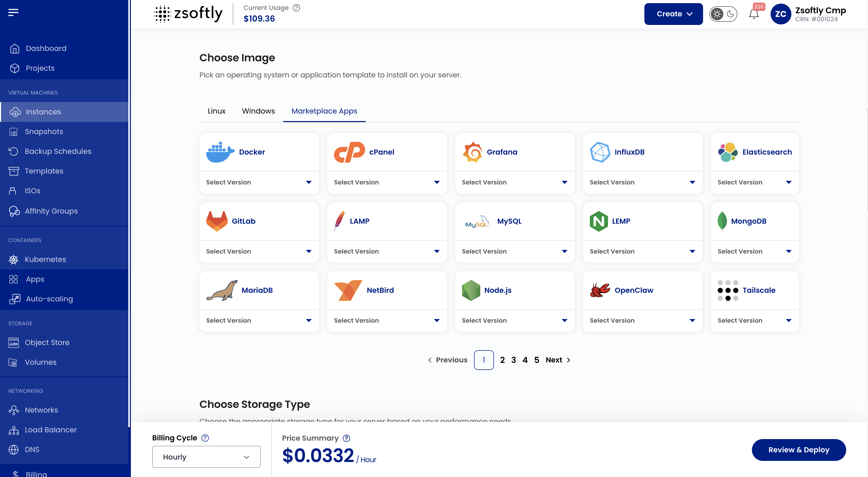
Task: Open Networks in sidebar
Action: tap(64, 410)
